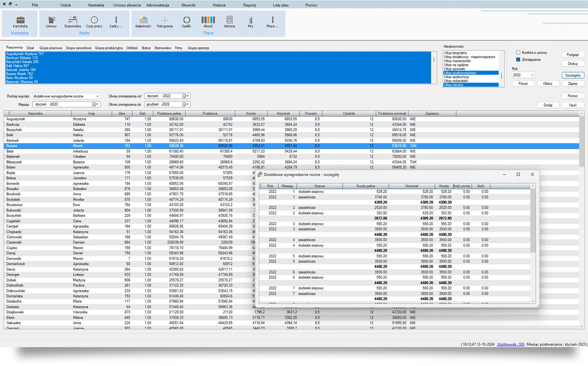Open Rodzaj wypłaty dropdown
This screenshot has height=366, width=588.
[x=97, y=96]
